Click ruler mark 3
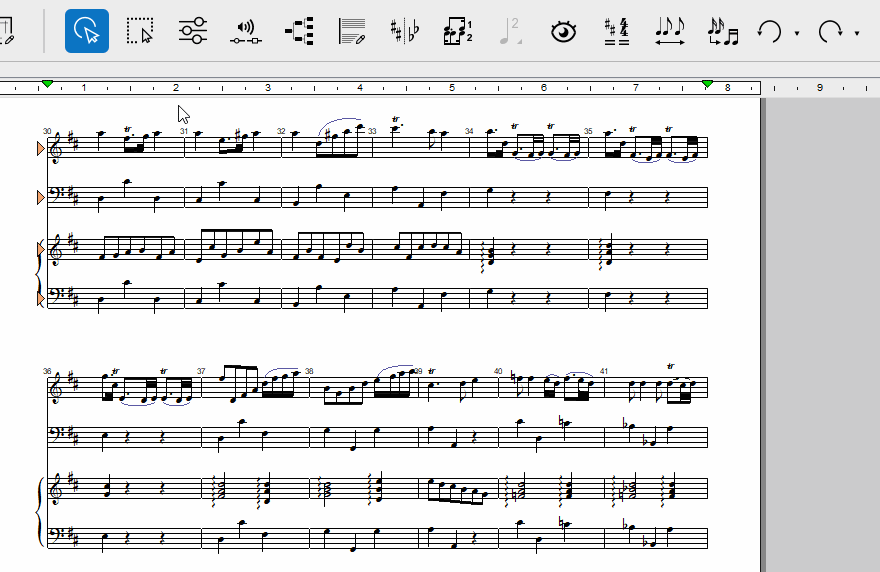Screen dimensions: 880x572 click(268, 88)
